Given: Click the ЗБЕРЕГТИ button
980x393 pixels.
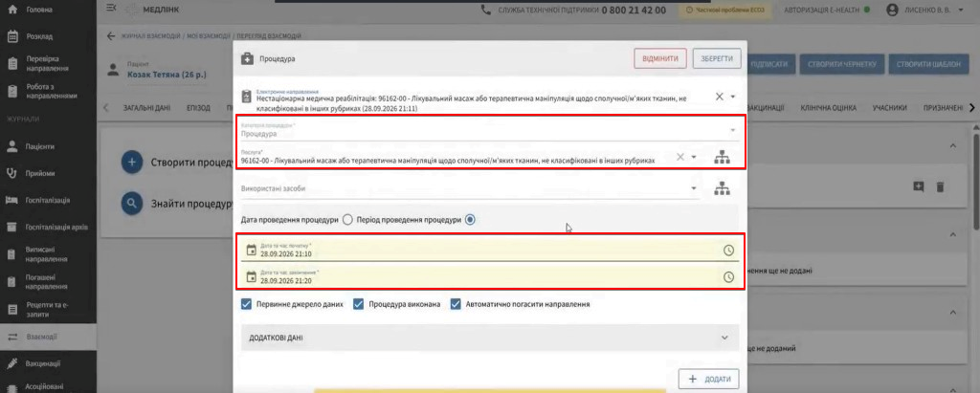Looking at the screenshot, I should click(x=717, y=58).
